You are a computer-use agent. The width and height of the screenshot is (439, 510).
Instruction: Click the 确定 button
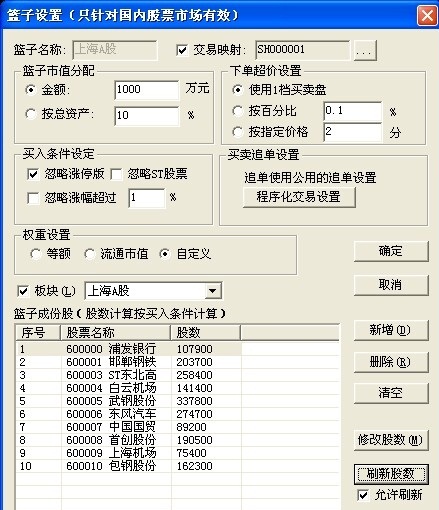(391, 251)
